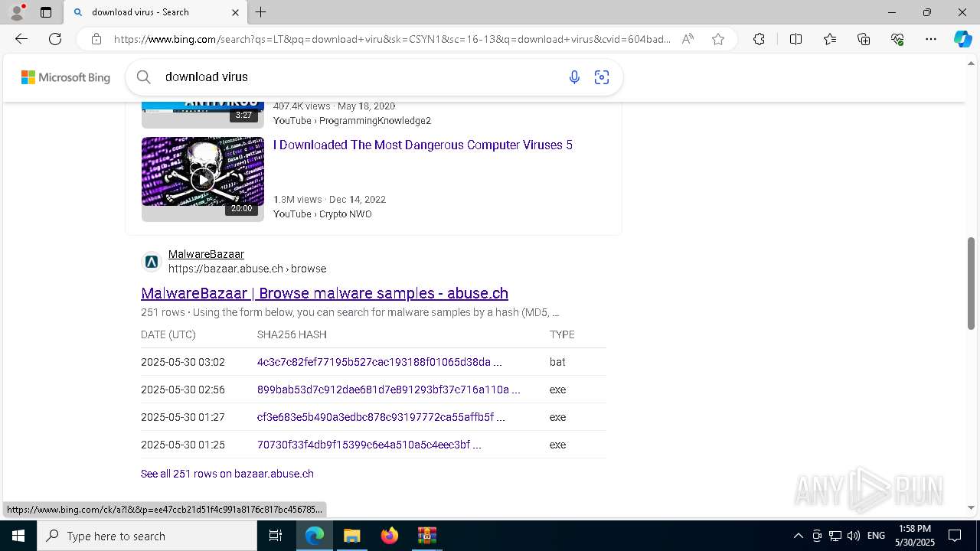
Task: Click ENG language indicator
Action: pyautogui.click(x=877, y=536)
